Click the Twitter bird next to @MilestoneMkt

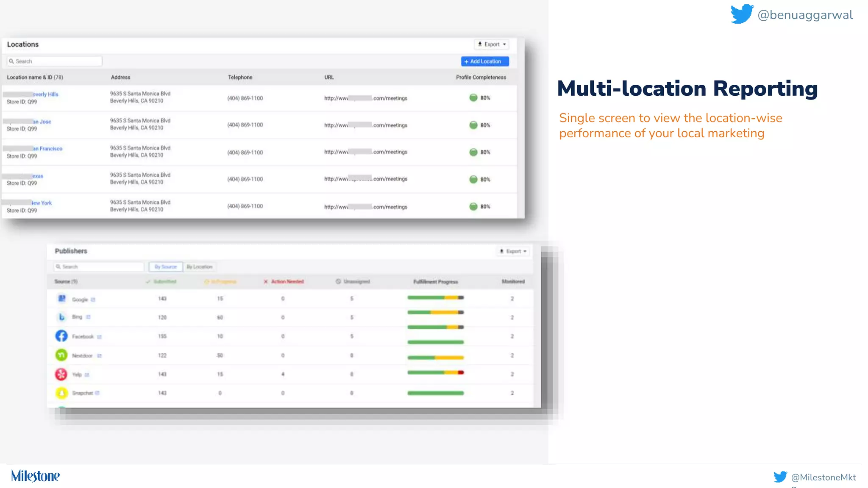click(x=780, y=477)
